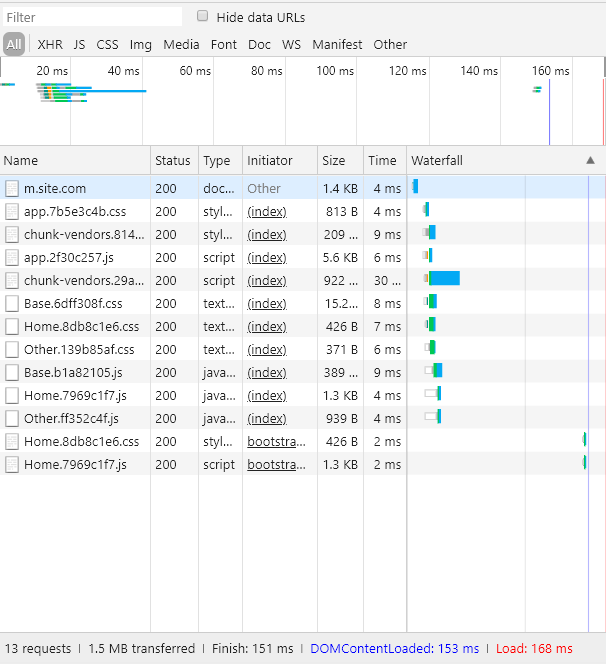Open (index) initiator link for app.7b5e3c4b.css

[x=267, y=211]
